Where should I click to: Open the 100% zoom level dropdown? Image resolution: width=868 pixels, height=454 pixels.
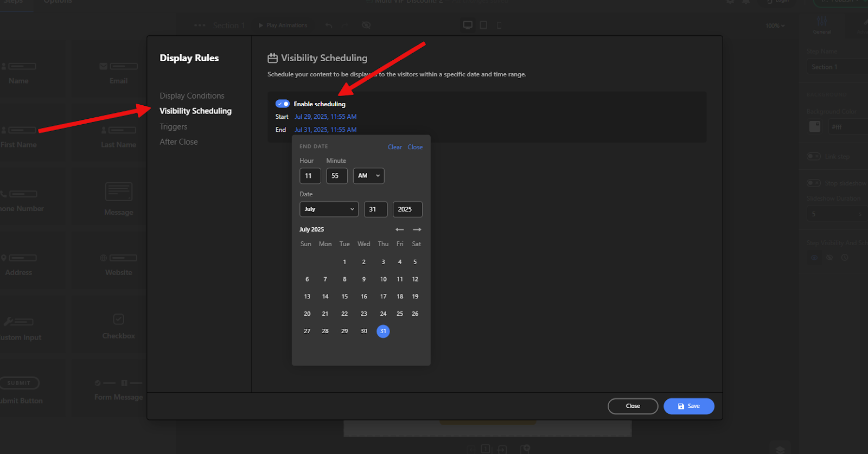[775, 25]
